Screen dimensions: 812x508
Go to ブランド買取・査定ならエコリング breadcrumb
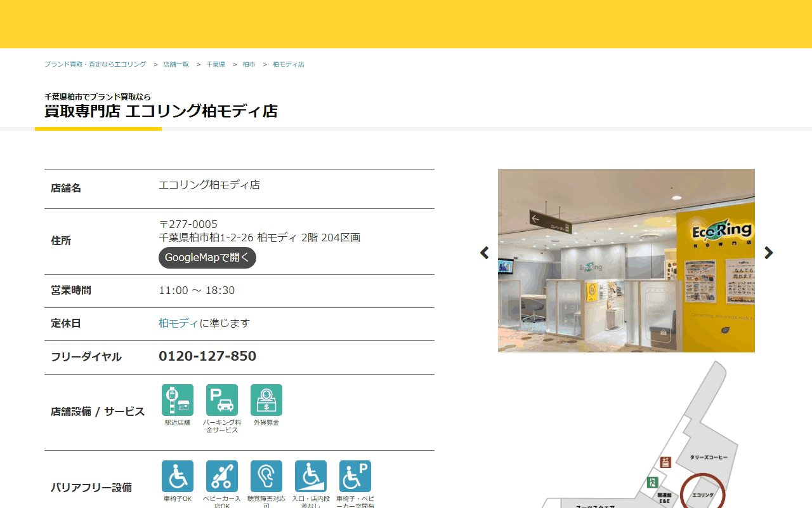[95, 65]
